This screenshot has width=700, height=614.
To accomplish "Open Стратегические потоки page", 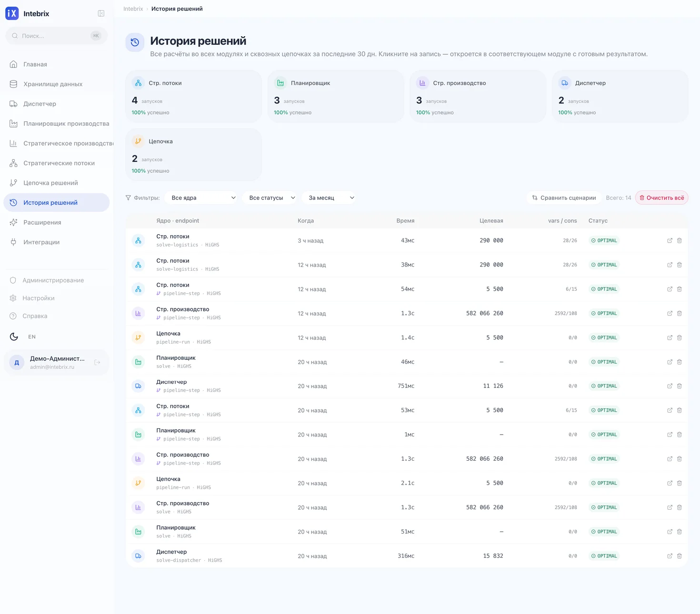I will [56, 163].
